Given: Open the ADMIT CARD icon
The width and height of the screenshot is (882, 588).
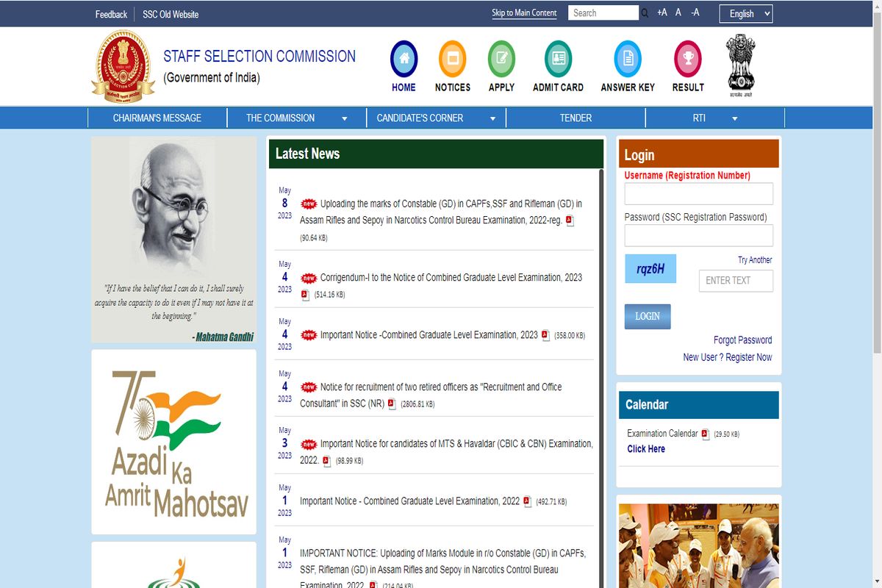Looking at the screenshot, I should [x=558, y=60].
